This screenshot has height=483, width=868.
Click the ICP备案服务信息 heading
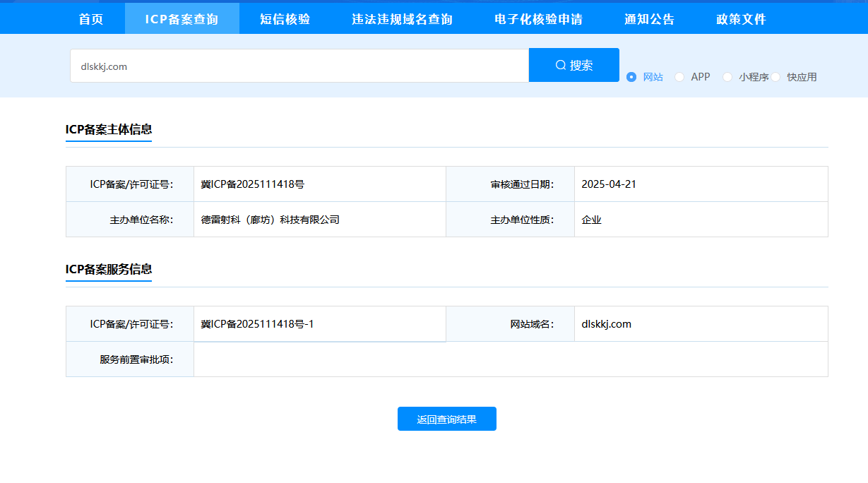109,269
